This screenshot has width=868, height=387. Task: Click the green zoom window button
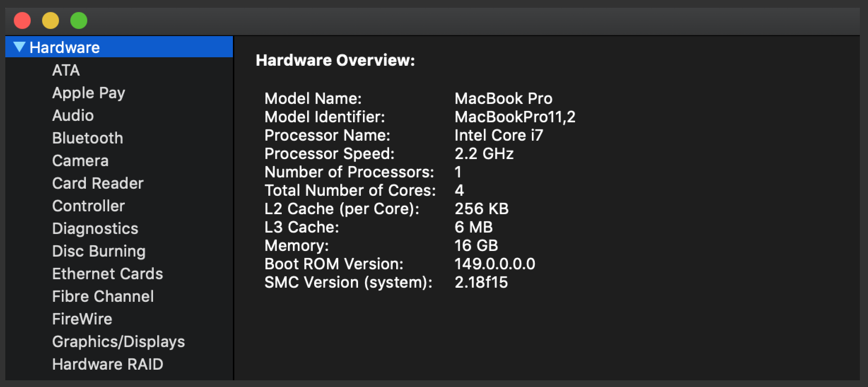[79, 20]
